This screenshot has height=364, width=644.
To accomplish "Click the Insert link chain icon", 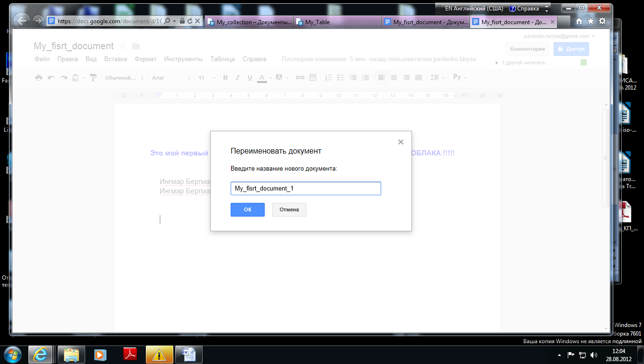I will (x=300, y=78).
